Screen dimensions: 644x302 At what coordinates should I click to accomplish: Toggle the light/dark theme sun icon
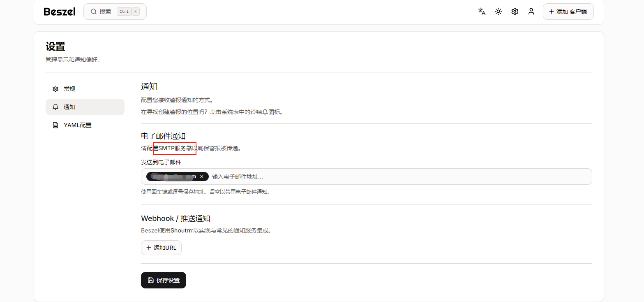point(498,12)
